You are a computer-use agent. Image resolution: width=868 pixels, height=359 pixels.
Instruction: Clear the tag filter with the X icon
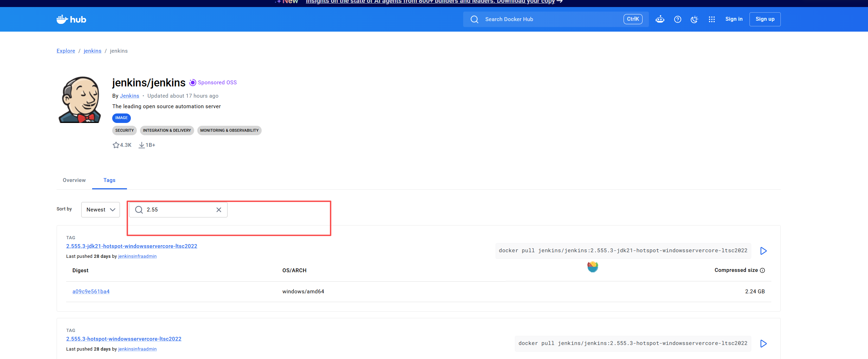click(x=219, y=210)
